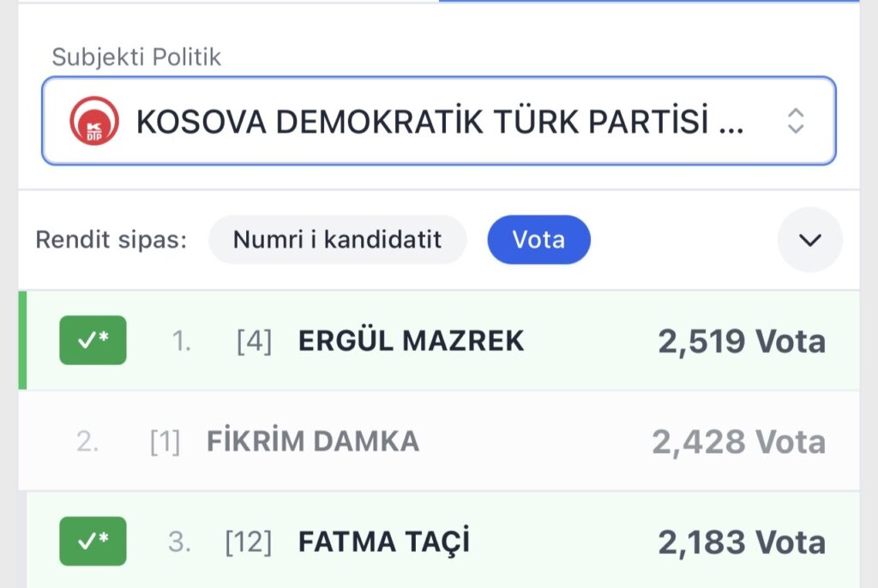This screenshot has width=878, height=588.
Task: Click the 2,428 Vota count
Action: [738, 442]
